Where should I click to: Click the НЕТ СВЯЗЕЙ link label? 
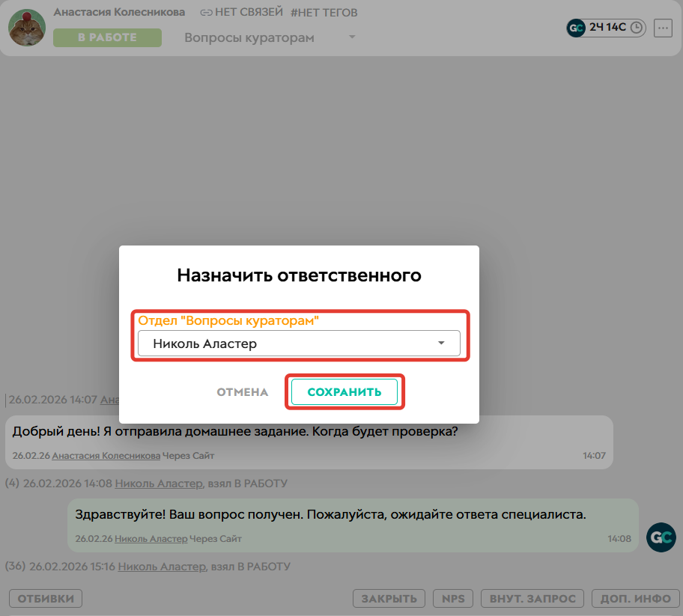[x=249, y=12]
